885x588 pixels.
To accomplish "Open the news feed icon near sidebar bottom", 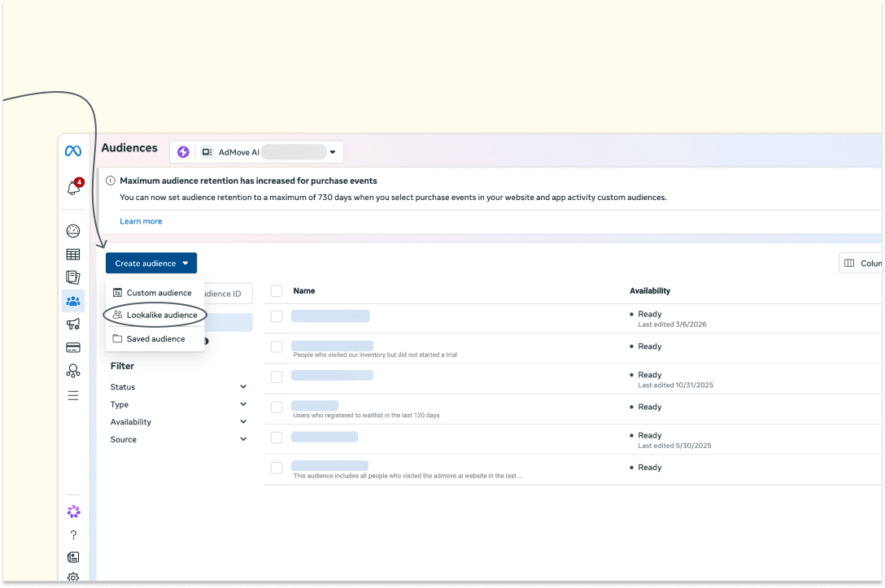I will coord(73,558).
